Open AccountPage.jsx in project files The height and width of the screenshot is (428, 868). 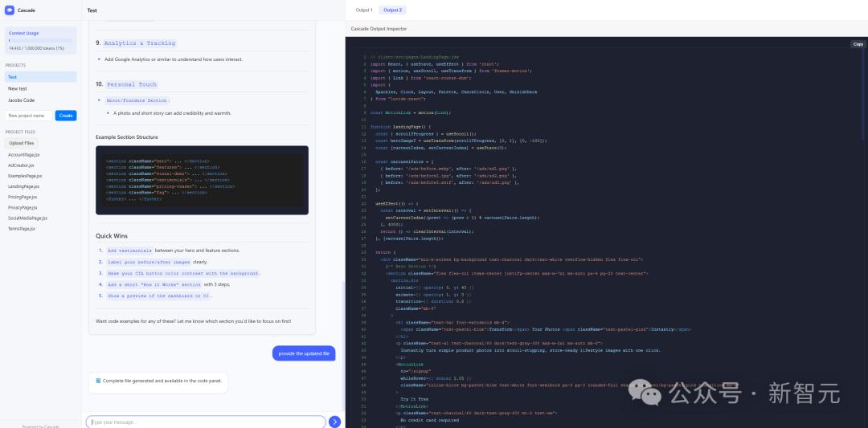pyautogui.click(x=23, y=154)
